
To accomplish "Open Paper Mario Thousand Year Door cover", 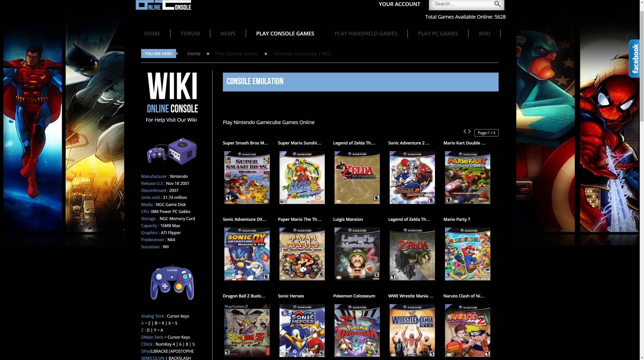I will click(302, 254).
